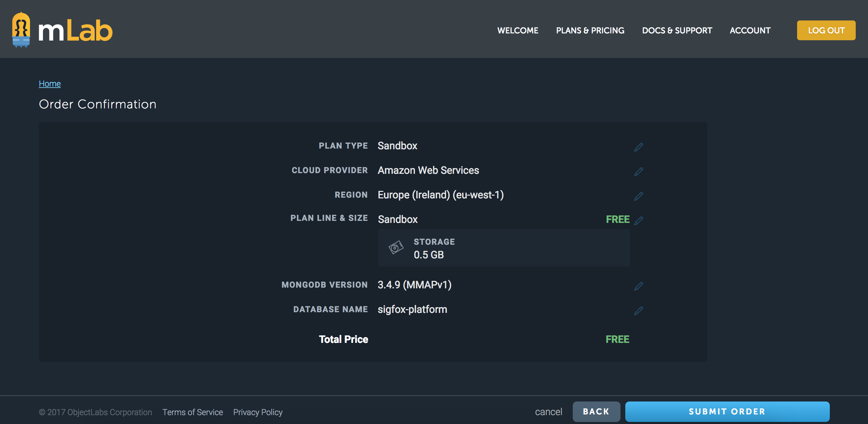This screenshot has height=424, width=868.
Task: Edit the Plan Type pencil icon
Action: pos(638,147)
